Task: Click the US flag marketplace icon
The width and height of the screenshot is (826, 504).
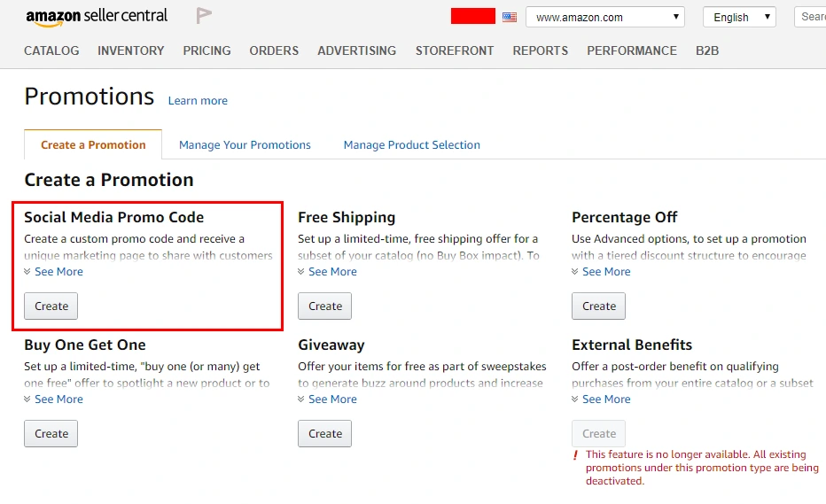Action: 510,17
